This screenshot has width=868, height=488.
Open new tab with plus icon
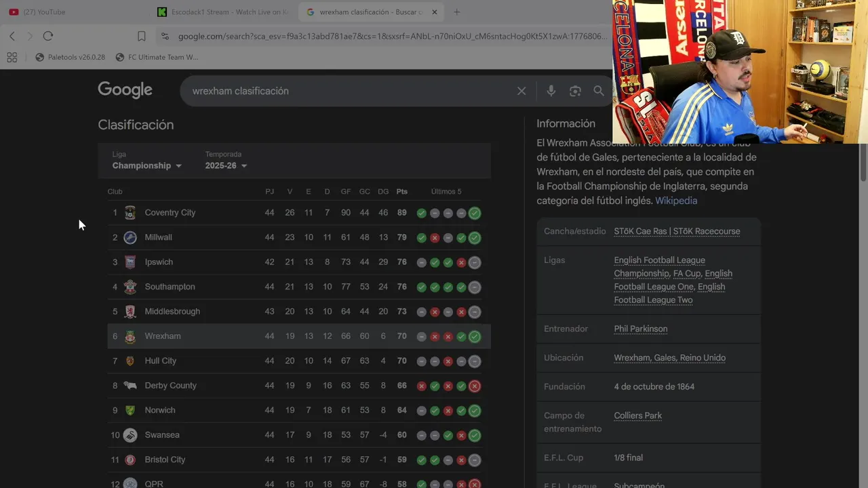point(456,12)
